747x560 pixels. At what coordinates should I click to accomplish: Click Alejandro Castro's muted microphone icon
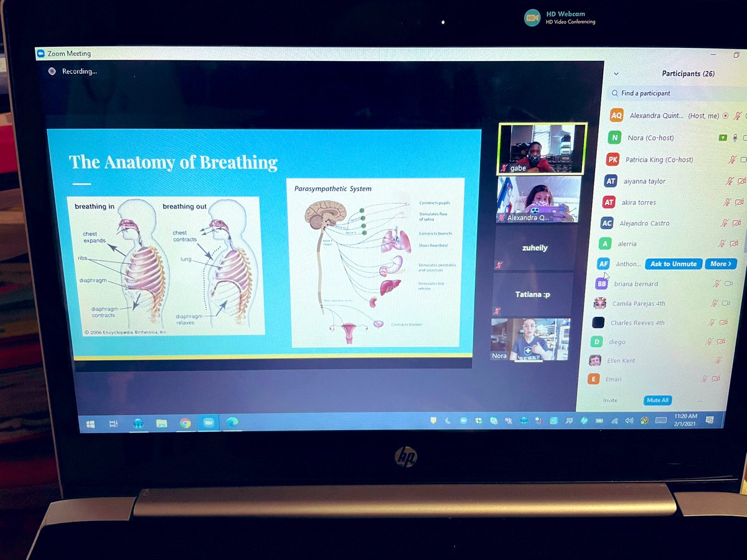click(723, 223)
